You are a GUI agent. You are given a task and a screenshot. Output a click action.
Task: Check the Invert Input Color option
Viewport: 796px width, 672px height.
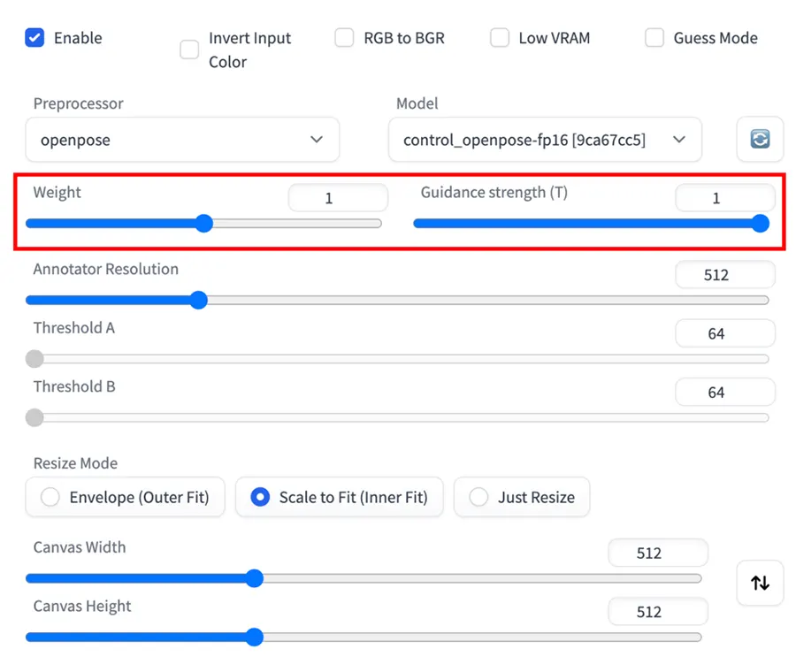pos(188,50)
